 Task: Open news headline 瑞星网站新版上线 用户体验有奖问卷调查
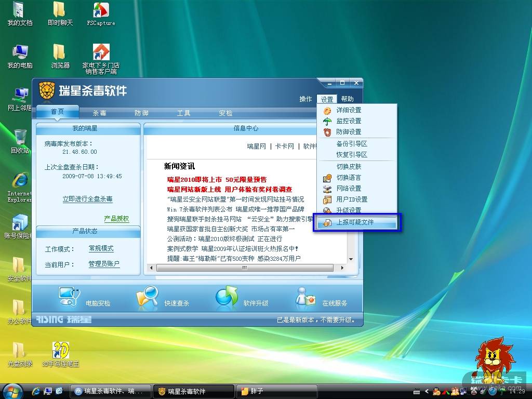(229, 189)
